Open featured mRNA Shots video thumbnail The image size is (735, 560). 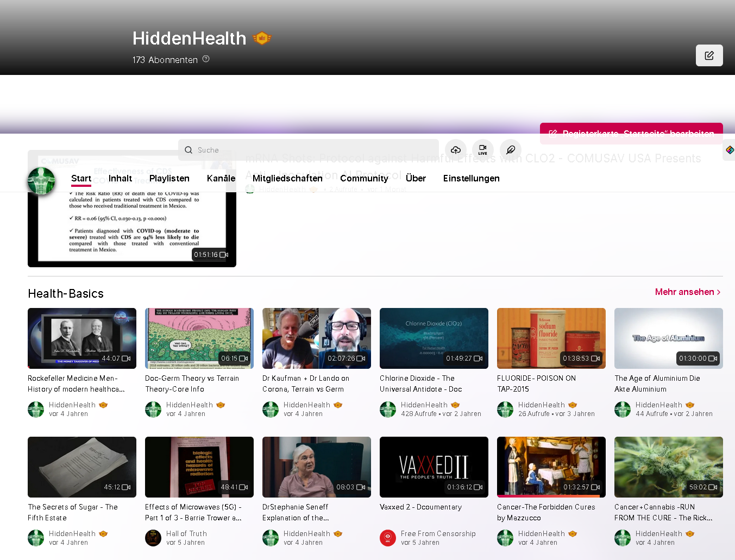[x=132, y=209]
